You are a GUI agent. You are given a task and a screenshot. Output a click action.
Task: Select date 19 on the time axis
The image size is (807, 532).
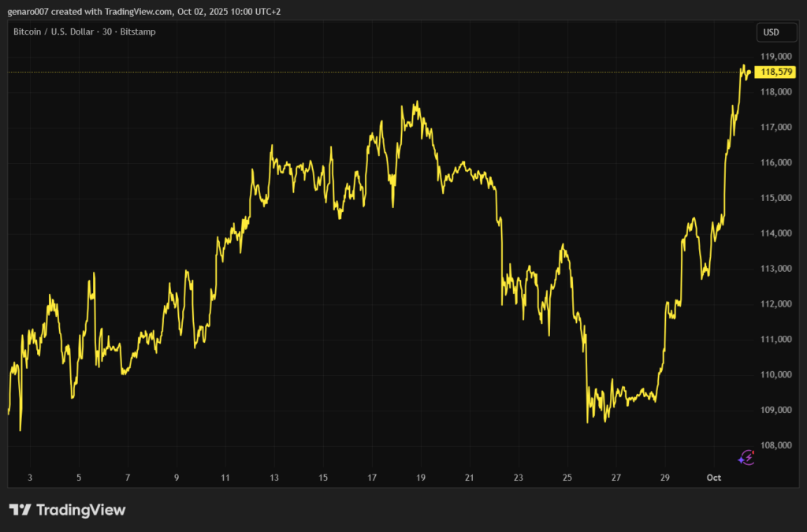click(x=421, y=478)
